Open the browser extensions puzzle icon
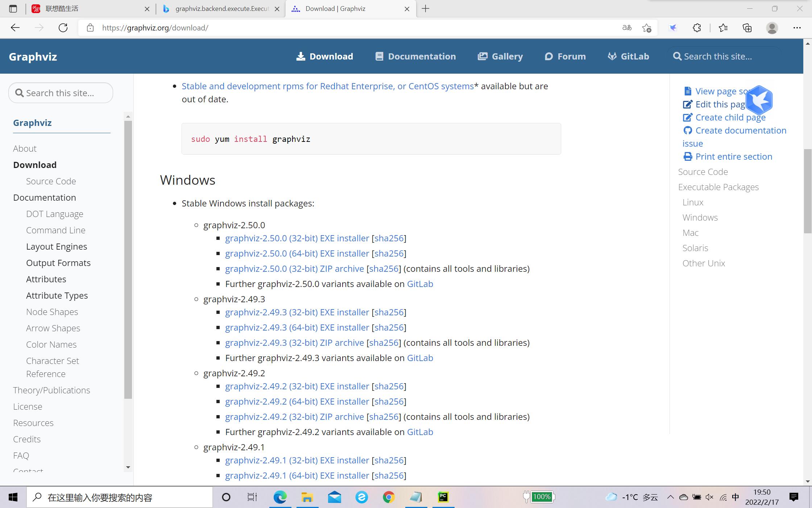Image resolution: width=812 pixels, height=508 pixels. tap(696, 28)
